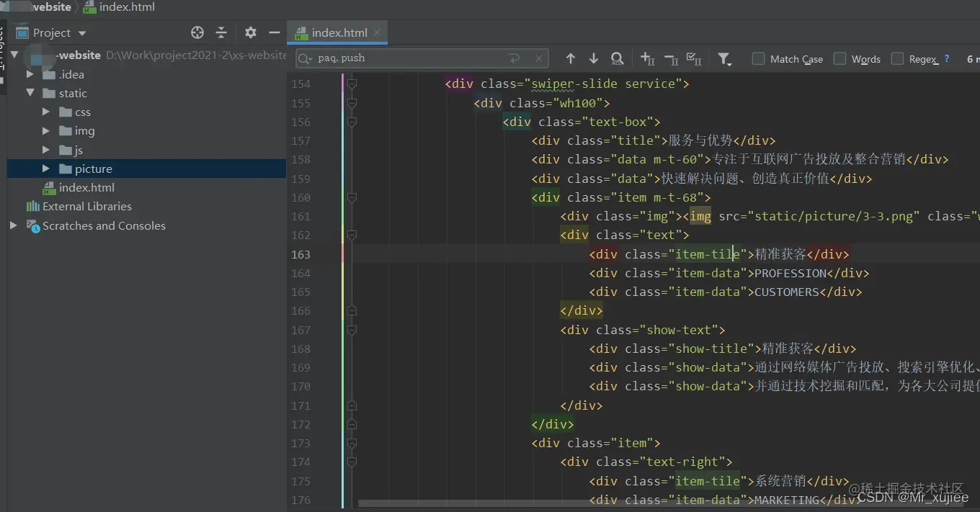This screenshot has height=512, width=980.
Task: Click on CUSTOMERS text on line 165
Action: [786, 292]
